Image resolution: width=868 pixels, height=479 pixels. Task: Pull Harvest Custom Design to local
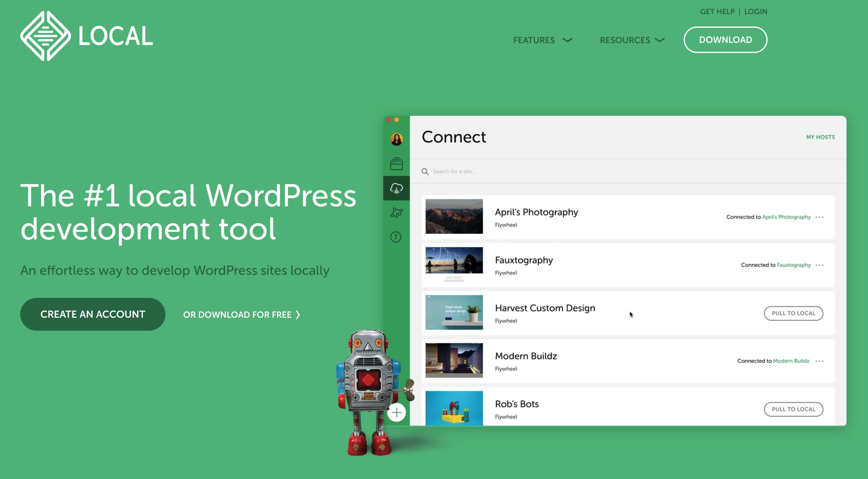pos(794,313)
